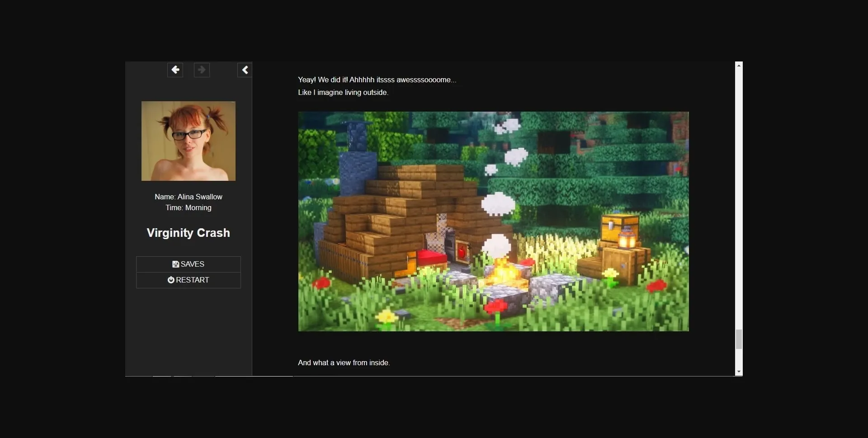Click the character portrait in the sidebar
The height and width of the screenshot is (438, 868).
click(x=188, y=141)
